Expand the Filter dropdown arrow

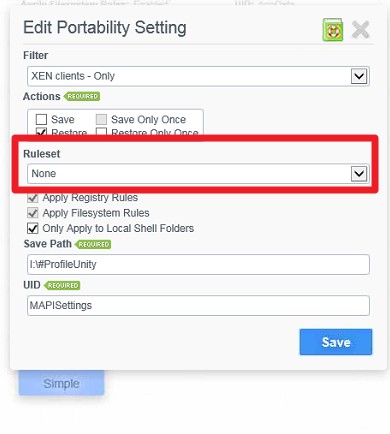[359, 76]
